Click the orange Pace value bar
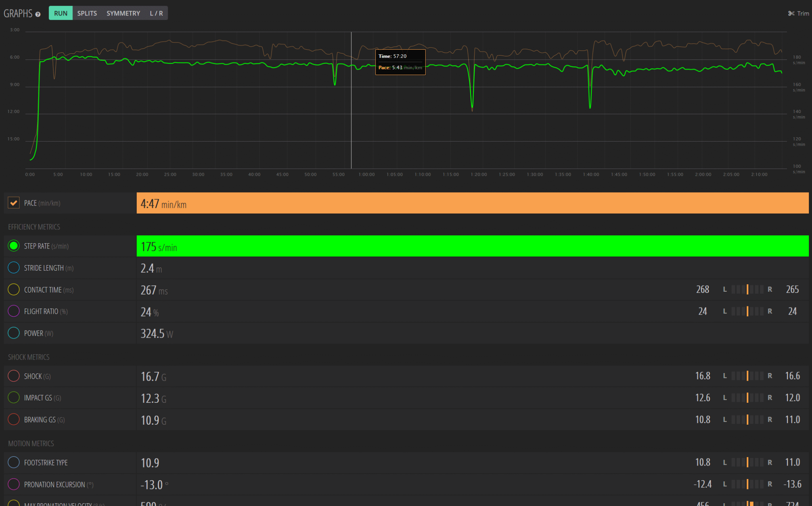 tap(472, 203)
